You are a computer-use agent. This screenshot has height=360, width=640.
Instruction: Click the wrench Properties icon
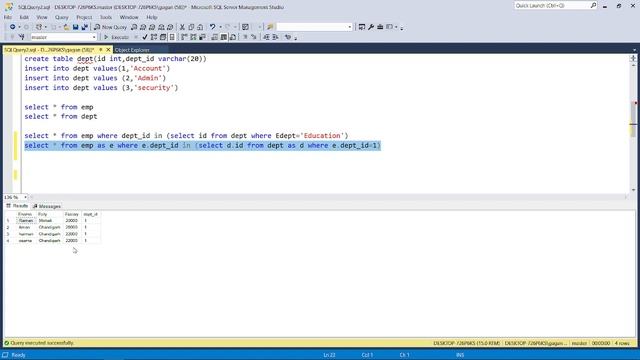tap(371, 27)
